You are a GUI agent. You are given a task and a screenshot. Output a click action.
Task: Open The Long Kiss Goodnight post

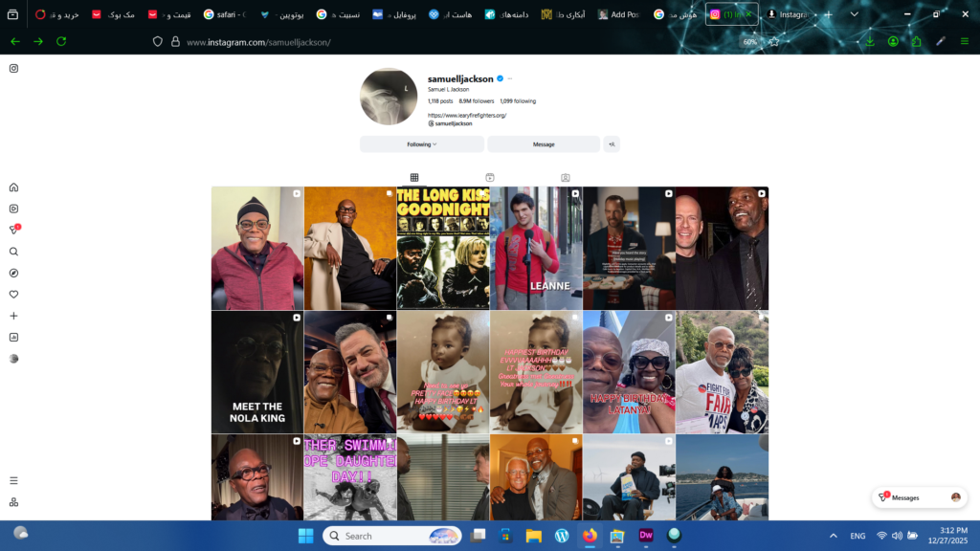(443, 248)
